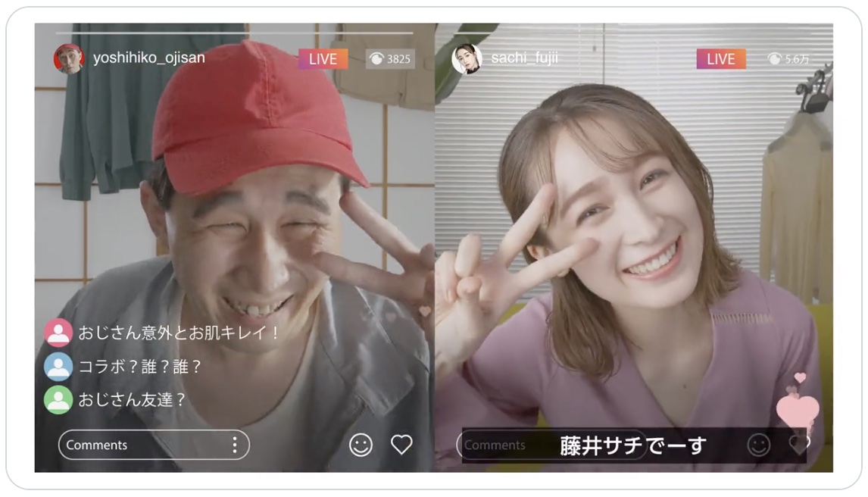The image size is (868, 497).
Task: Click the Comments field in right stream
Action: click(551, 445)
